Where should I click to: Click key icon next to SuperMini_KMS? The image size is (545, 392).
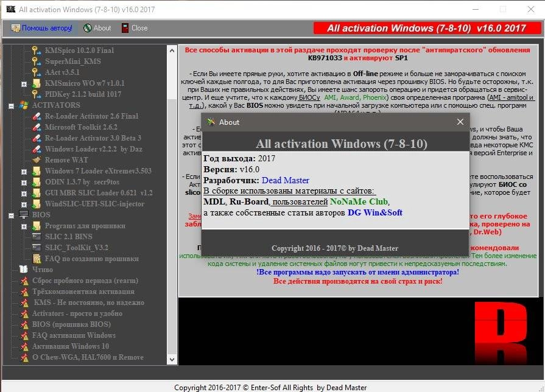pos(36,61)
